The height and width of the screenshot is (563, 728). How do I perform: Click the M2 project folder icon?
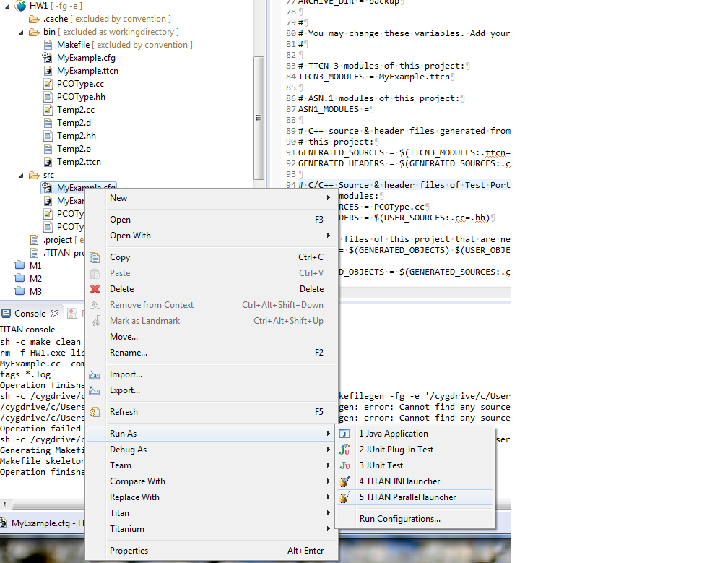pos(19,279)
